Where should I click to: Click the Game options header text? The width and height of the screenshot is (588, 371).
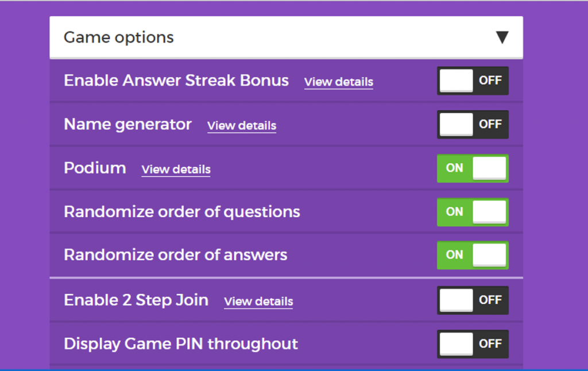tap(119, 37)
